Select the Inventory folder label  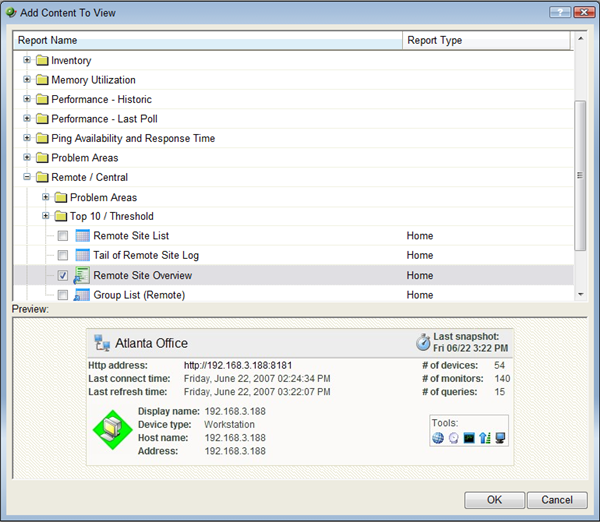point(71,60)
